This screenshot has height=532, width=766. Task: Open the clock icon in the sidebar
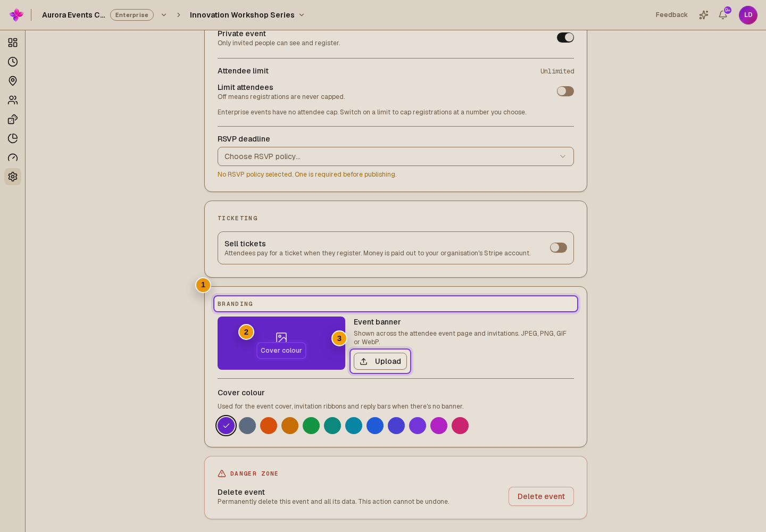tap(13, 62)
